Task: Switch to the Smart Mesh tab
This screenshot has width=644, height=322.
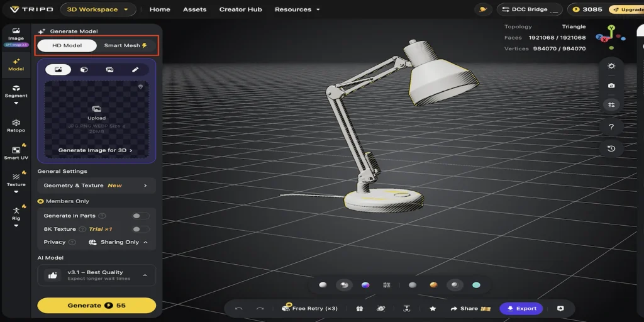Action: click(x=126, y=45)
